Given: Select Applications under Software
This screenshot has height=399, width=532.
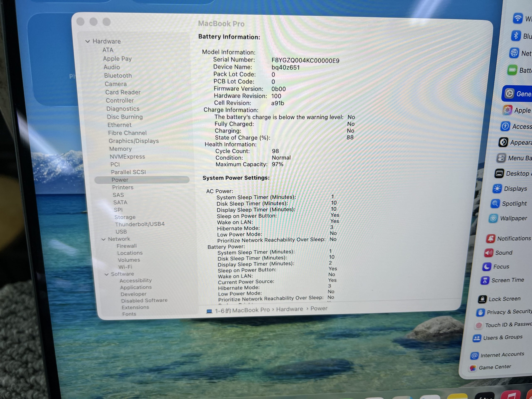Looking at the screenshot, I should click(136, 287).
